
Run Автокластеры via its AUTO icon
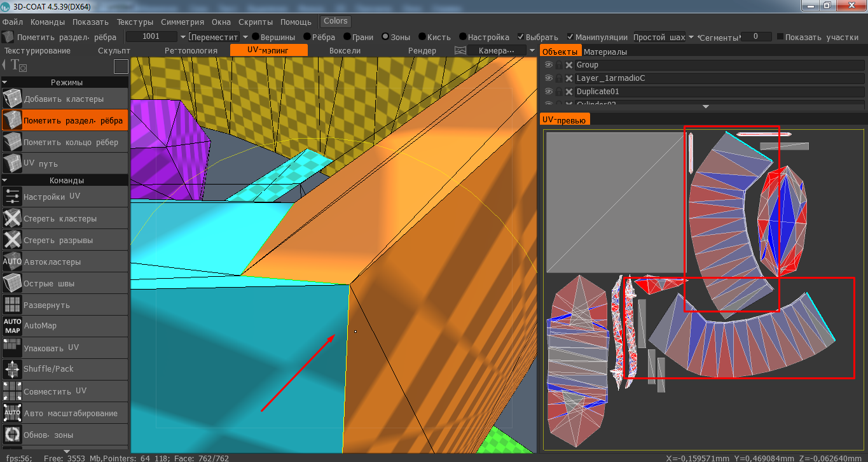click(x=12, y=262)
